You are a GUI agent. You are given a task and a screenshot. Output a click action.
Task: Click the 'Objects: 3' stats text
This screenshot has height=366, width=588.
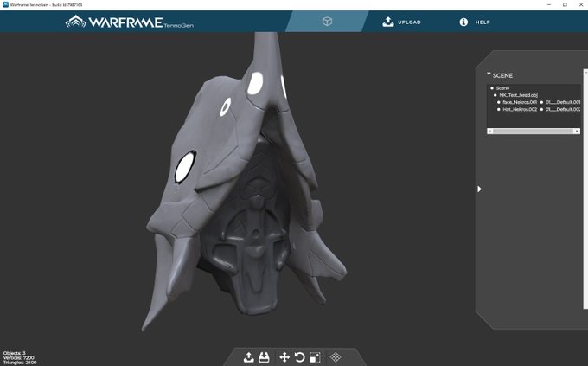pos(14,353)
